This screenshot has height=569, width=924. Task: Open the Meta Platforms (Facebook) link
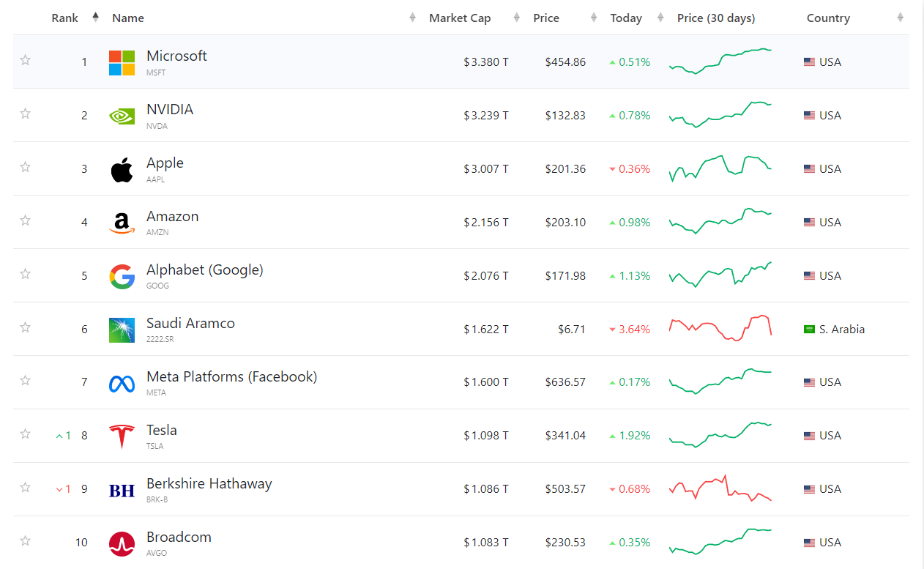click(x=231, y=377)
